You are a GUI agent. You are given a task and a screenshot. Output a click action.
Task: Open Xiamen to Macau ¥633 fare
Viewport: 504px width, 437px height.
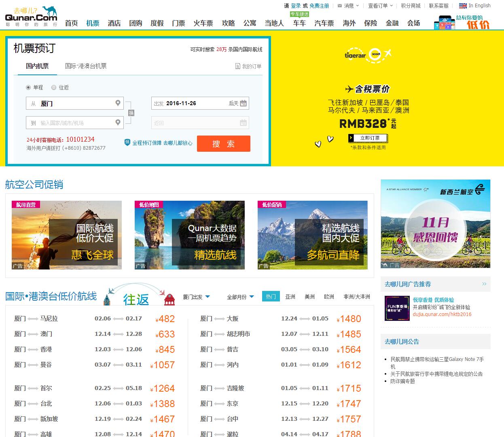coord(95,334)
